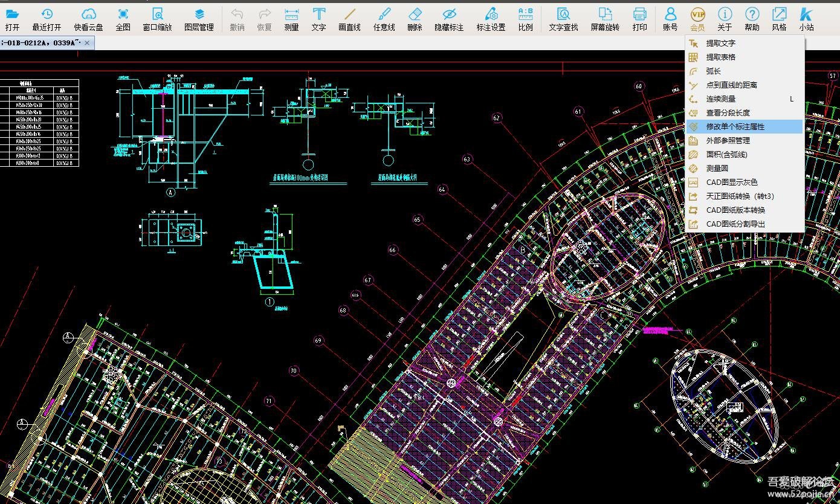Choose 提取表格 from the menu
Image resolution: width=840 pixels, height=504 pixels.
[x=745, y=57]
